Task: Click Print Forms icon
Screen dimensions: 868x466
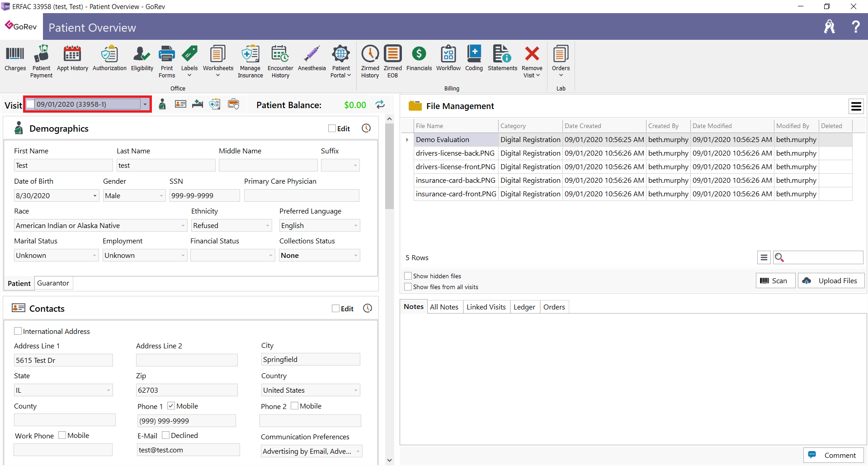Action: 167,62
